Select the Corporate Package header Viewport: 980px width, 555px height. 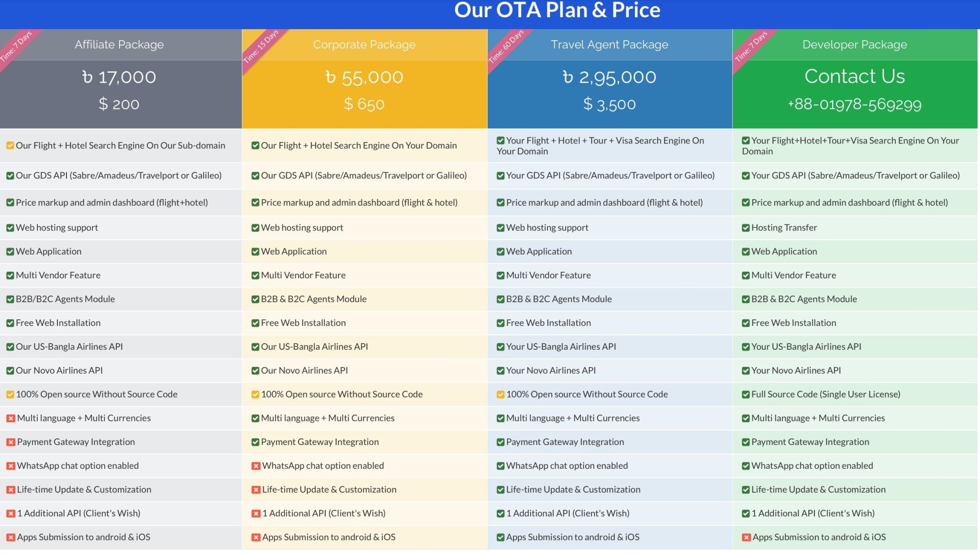[364, 44]
